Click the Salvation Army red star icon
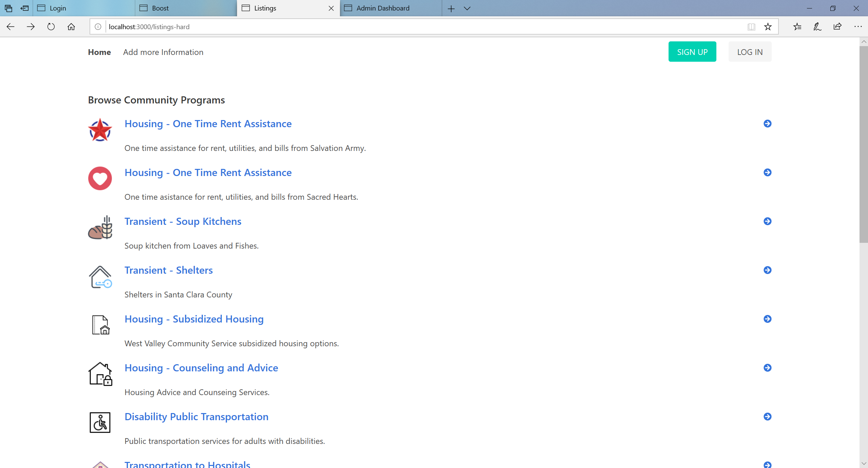This screenshot has width=868, height=468. click(100, 130)
